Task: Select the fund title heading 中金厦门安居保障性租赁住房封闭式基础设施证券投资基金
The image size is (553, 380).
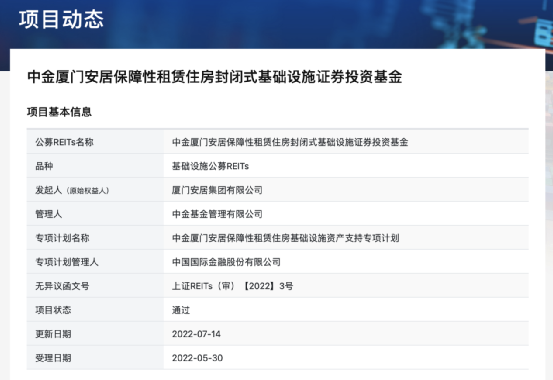Action: pyautogui.click(x=215, y=77)
